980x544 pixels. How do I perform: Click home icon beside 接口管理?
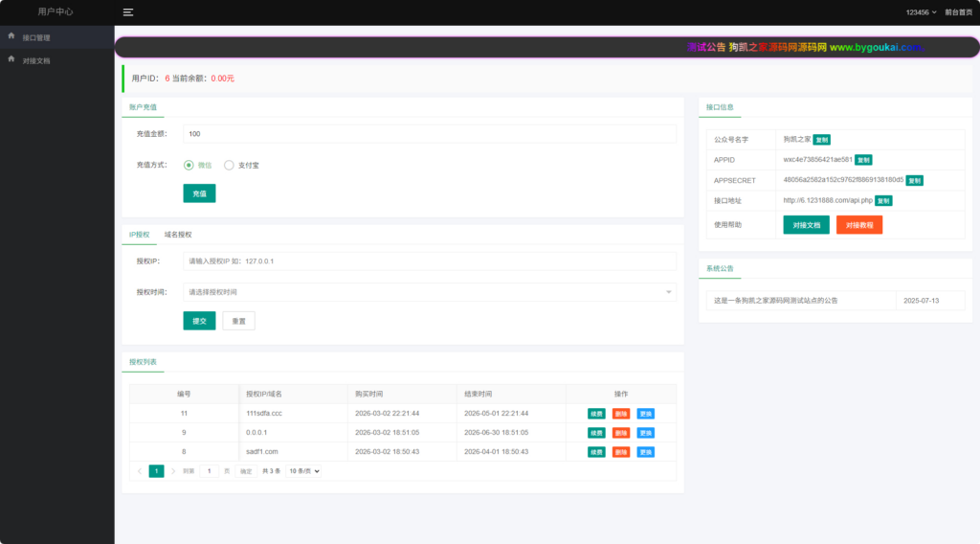[x=11, y=36]
